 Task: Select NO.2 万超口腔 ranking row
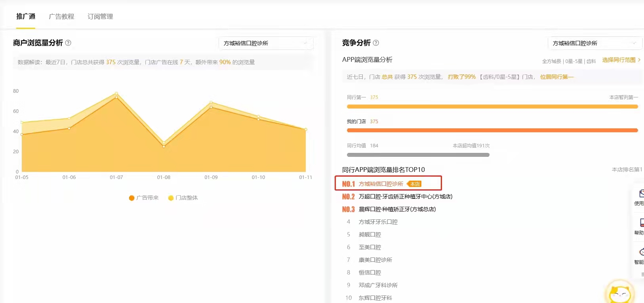pyautogui.click(x=397, y=196)
